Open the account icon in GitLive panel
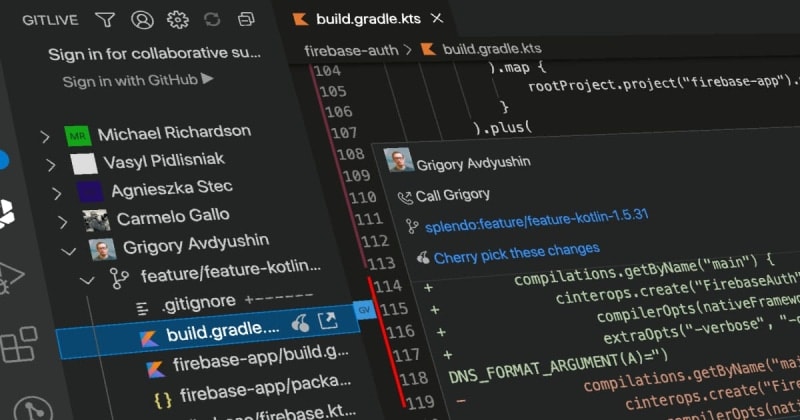800x420 pixels. click(142, 19)
